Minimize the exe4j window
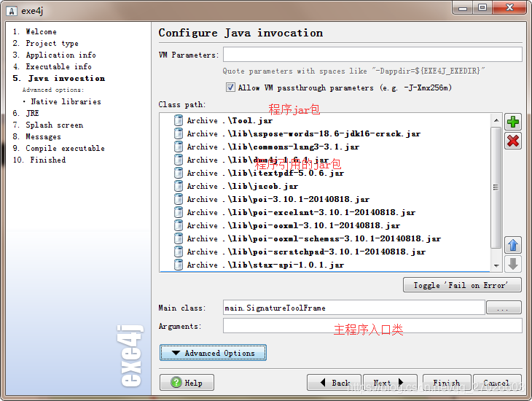The width and height of the screenshot is (532, 401). click(x=463, y=7)
